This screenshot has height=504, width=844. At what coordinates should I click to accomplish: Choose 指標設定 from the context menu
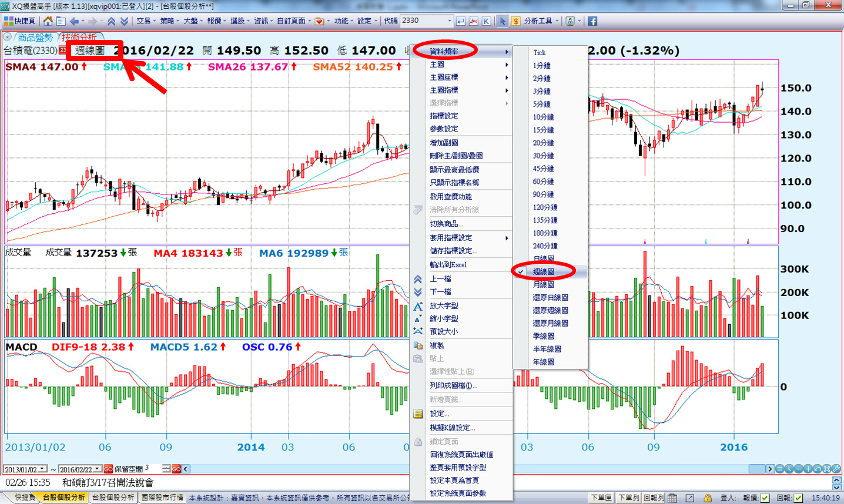click(x=461, y=116)
